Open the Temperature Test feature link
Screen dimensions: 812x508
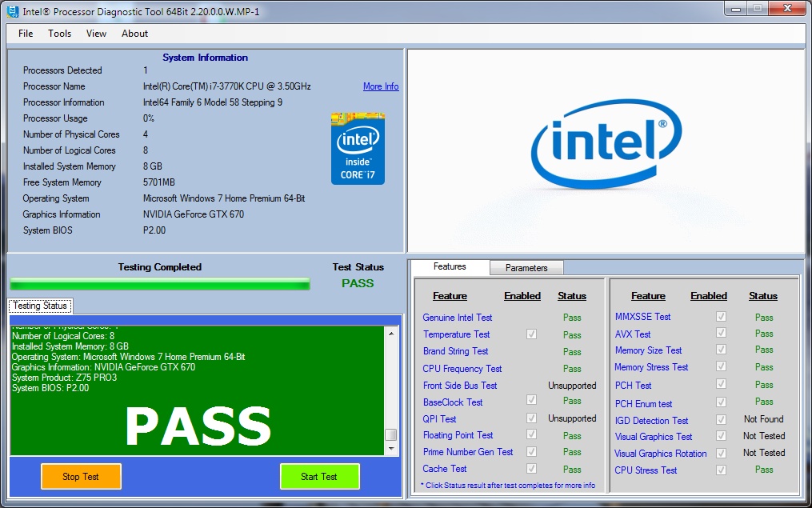456,334
